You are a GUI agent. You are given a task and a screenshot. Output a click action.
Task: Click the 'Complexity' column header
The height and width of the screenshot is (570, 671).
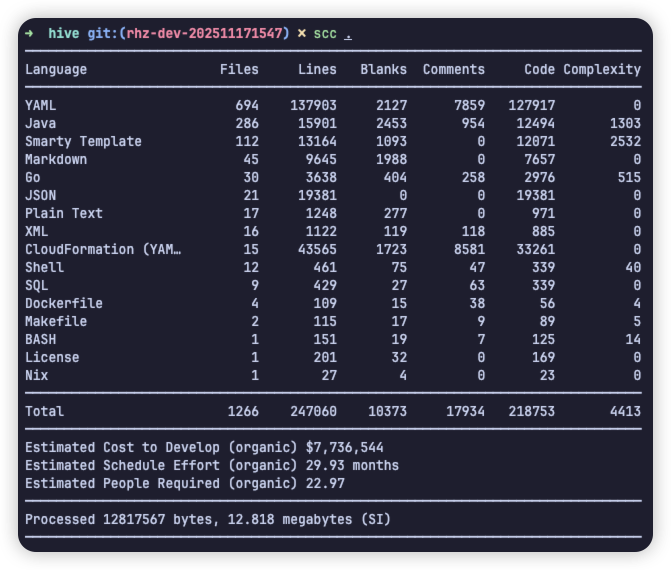(x=602, y=69)
